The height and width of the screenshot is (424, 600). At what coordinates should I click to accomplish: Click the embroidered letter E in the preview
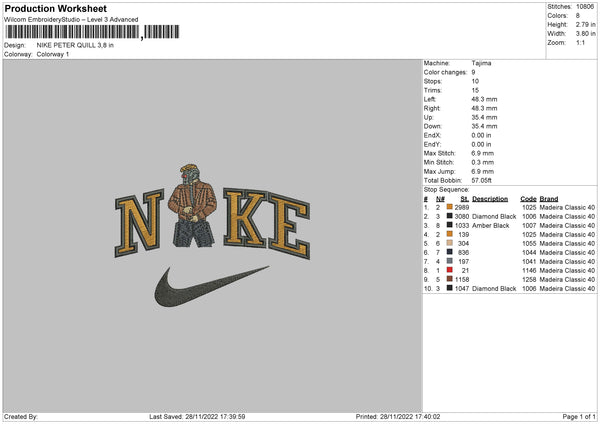[x=289, y=226]
